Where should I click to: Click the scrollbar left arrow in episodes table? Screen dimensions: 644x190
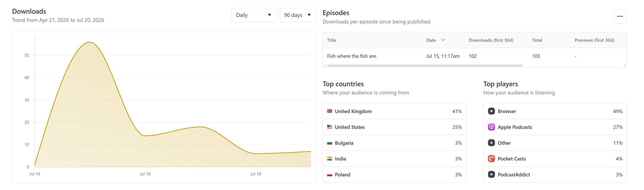325,66
